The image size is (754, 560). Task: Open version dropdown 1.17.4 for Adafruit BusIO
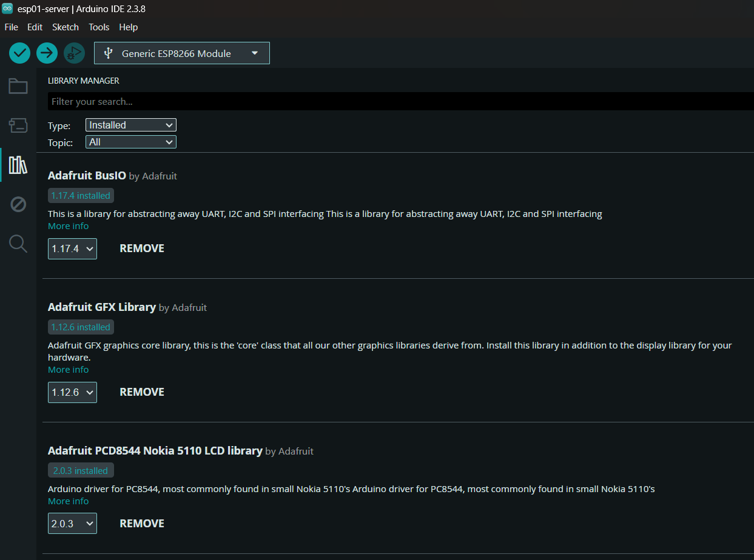[72, 248]
